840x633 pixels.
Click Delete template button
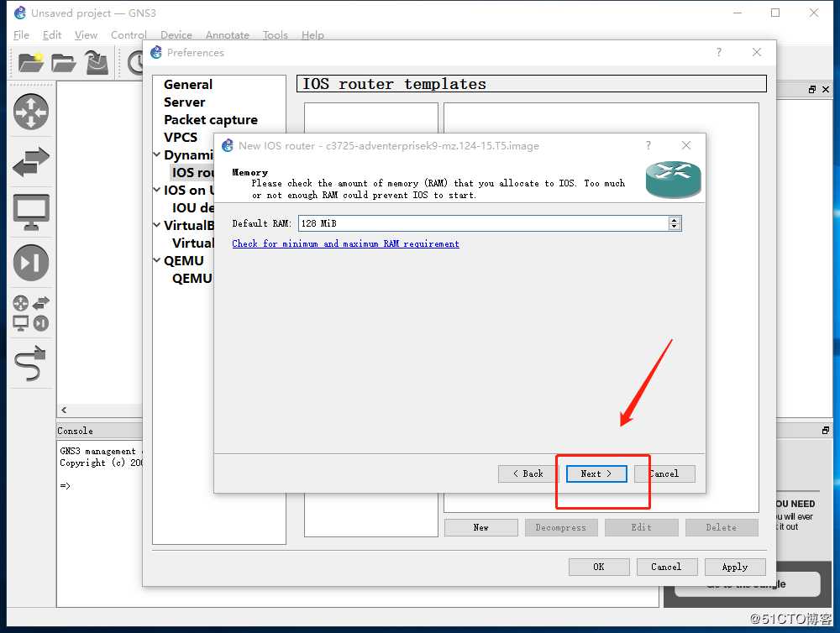point(722,527)
